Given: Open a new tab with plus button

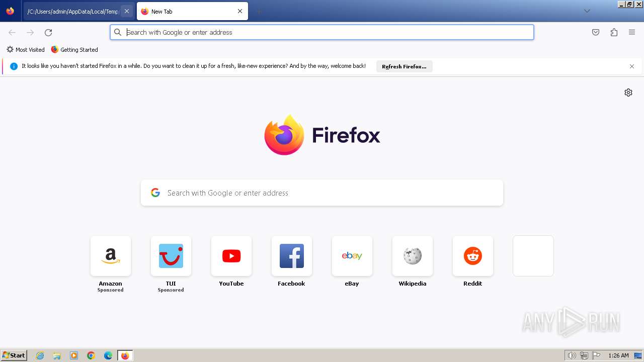Looking at the screenshot, I should tap(259, 11).
